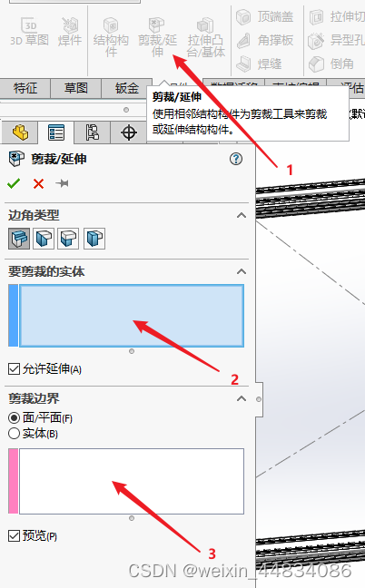Select the 实体(B) radio option
The width and height of the screenshot is (365, 588).
14,434
